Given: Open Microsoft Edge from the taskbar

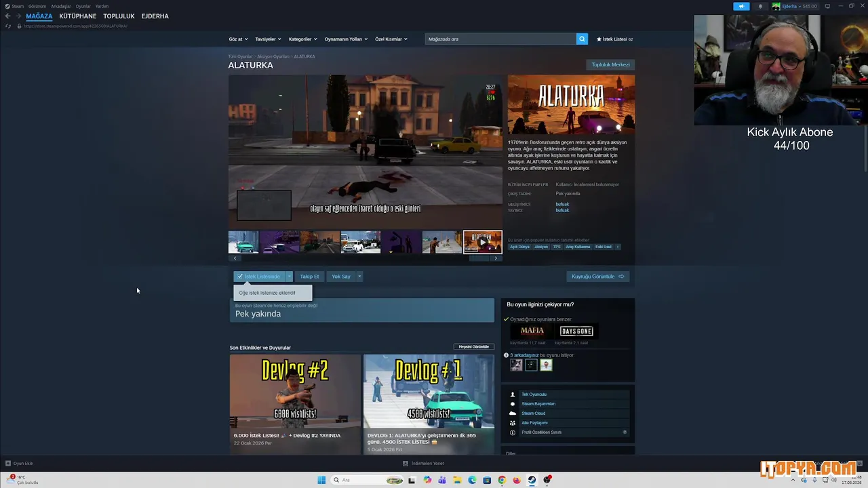Looking at the screenshot, I should coord(472,480).
